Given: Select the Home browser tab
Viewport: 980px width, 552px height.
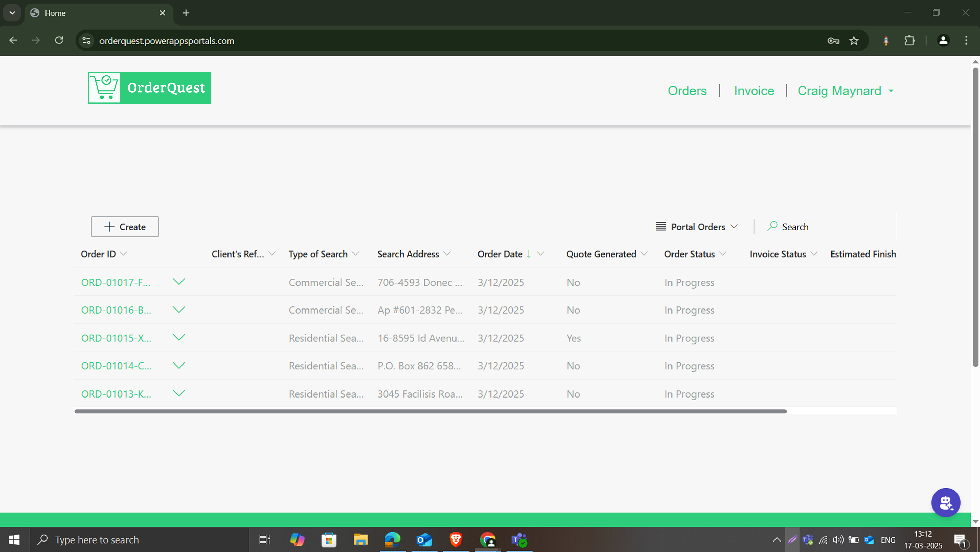Looking at the screenshot, I should (99, 13).
